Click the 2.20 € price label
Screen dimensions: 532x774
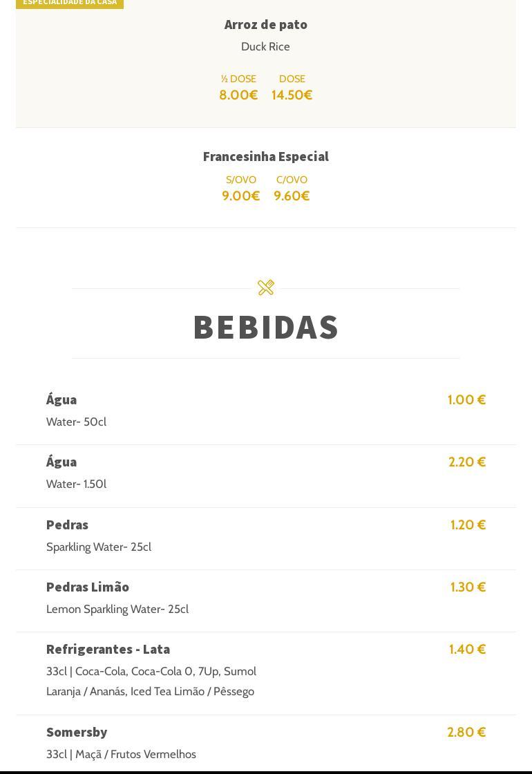coord(467,462)
